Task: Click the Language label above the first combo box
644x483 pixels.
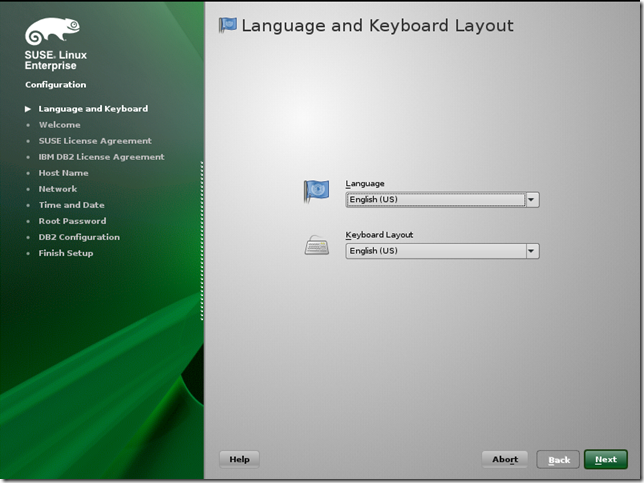Action: (365, 184)
